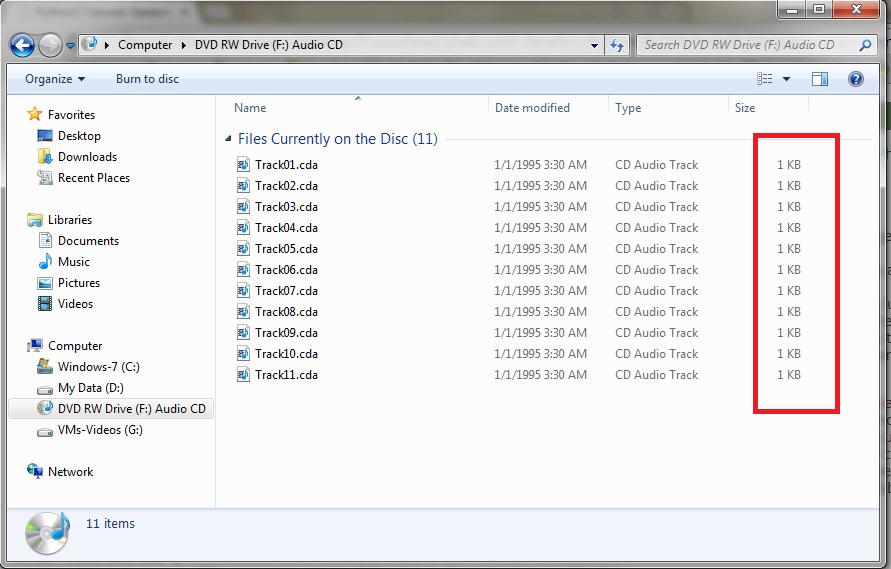The height and width of the screenshot is (569, 891).
Task: Open VMs-Videos (G:) drive in navigation pane
Action: pyautogui.click(x=100, y=430)
